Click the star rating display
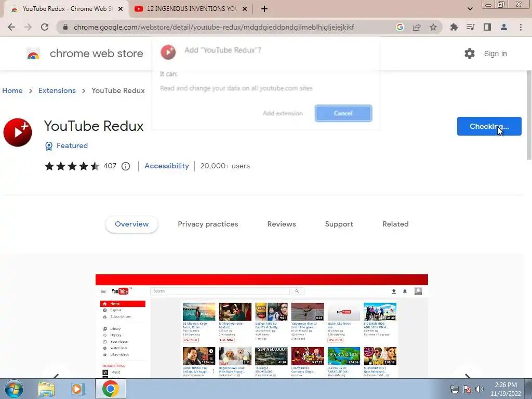Image resolution: width=532 pixels, height=399 pixels. click(72, 166)
